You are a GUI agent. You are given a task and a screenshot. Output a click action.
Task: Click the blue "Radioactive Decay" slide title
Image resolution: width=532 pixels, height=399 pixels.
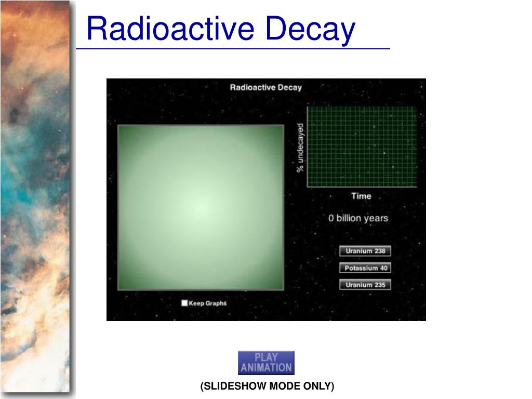pyautogui.click(x=221, y=29)
